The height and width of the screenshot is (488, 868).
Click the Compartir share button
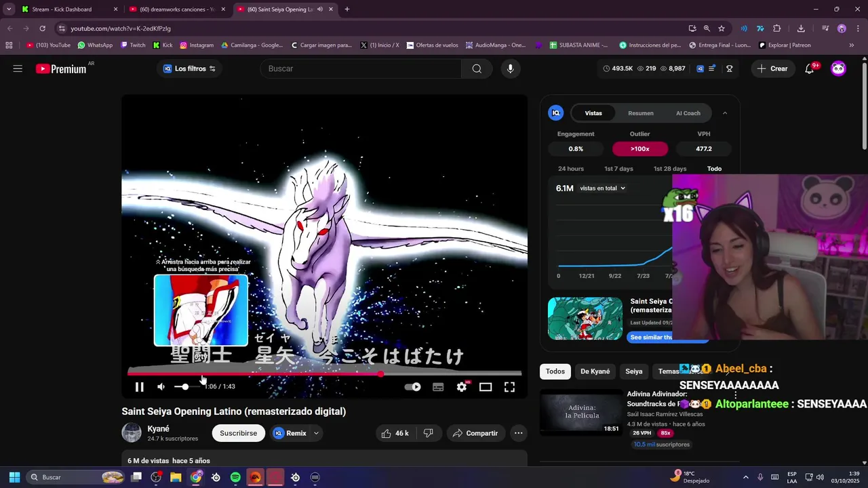[x=475, y=433]
